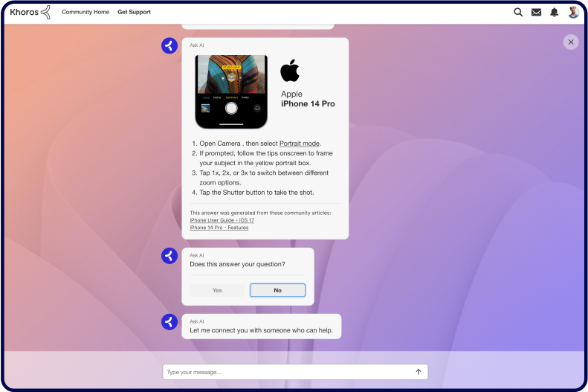Screen dimensions: 588x392
Task: Answer No to the question prompt
Action: pos(277,290)
